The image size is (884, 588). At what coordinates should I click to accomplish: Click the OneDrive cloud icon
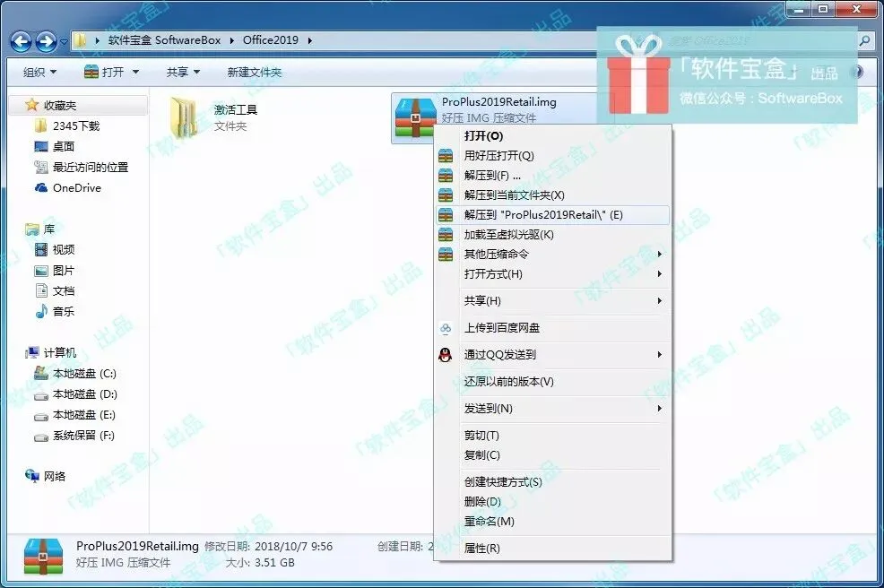tap(40, 187)
